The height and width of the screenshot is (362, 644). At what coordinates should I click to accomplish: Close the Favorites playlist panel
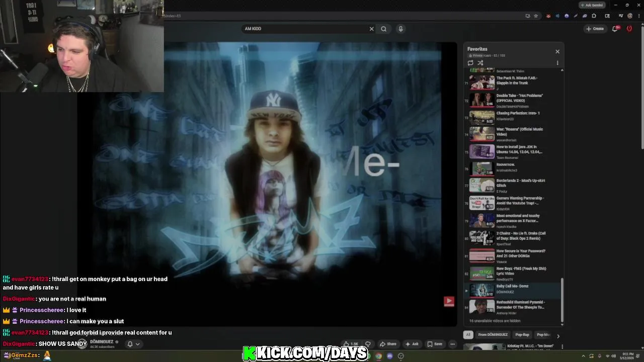[x=557, y=51]
